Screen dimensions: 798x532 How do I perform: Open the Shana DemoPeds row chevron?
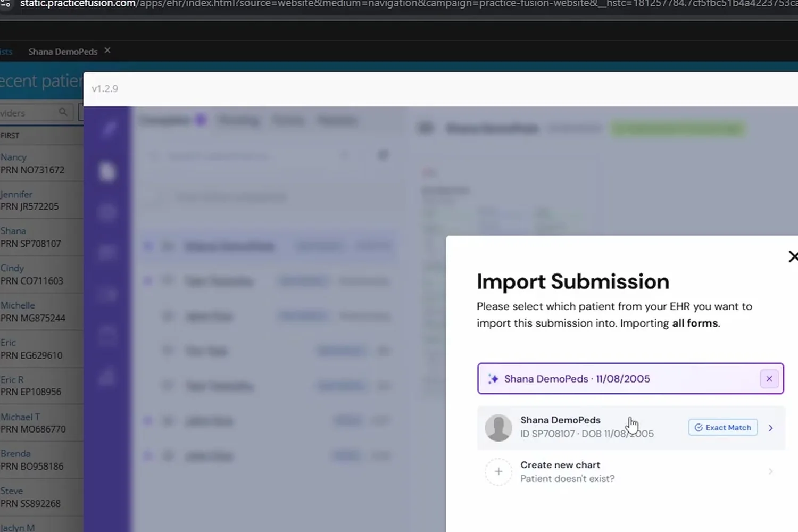coord(770,428)
